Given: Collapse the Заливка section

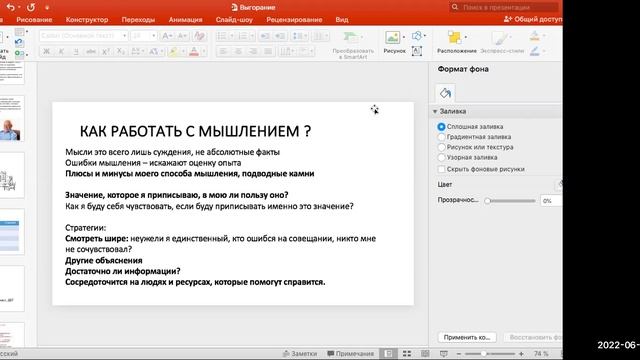Looking at the screenshot, I should coord(435,111).
